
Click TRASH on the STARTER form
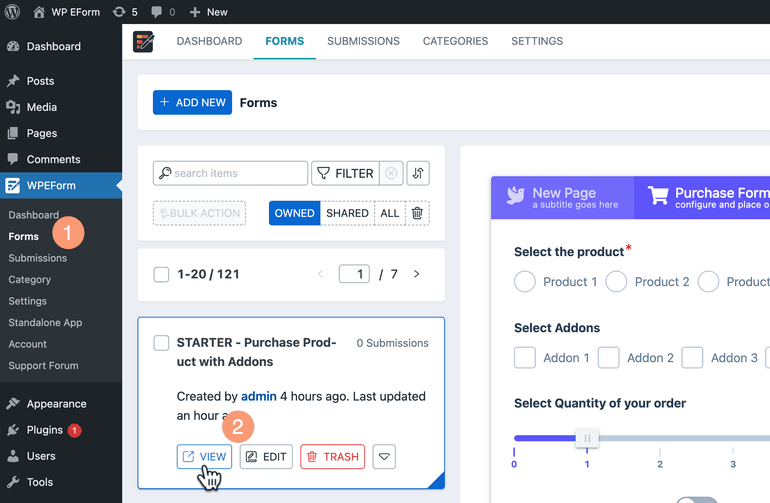[332, 457]
